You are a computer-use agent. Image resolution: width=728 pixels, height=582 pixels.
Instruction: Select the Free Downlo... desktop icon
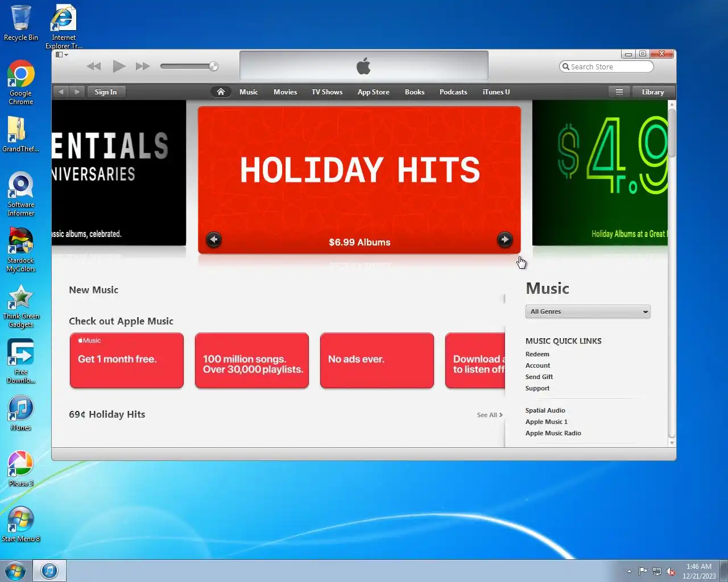(21, 361)
